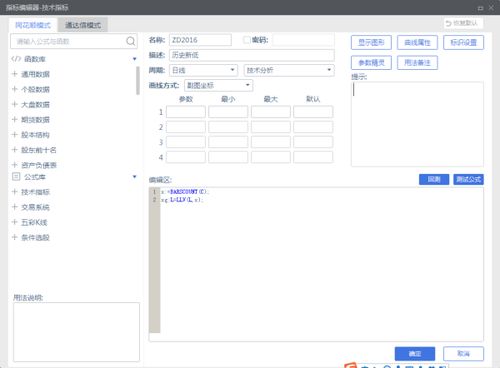
Task: Select the 公式库 section header
Action: [x=35, y=177]
